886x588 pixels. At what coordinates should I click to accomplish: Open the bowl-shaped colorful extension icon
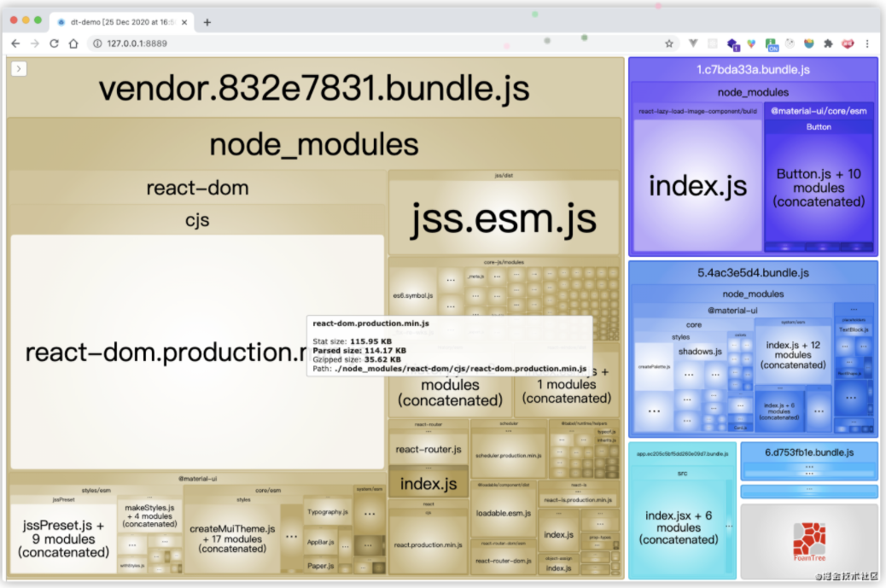(809, 43)
